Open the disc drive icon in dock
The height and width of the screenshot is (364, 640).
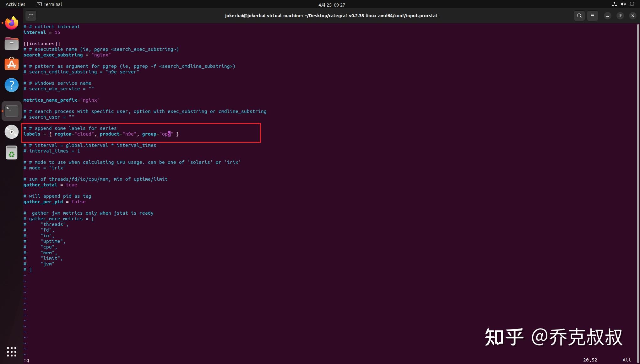pyautogui.click(x=12, y=132)
